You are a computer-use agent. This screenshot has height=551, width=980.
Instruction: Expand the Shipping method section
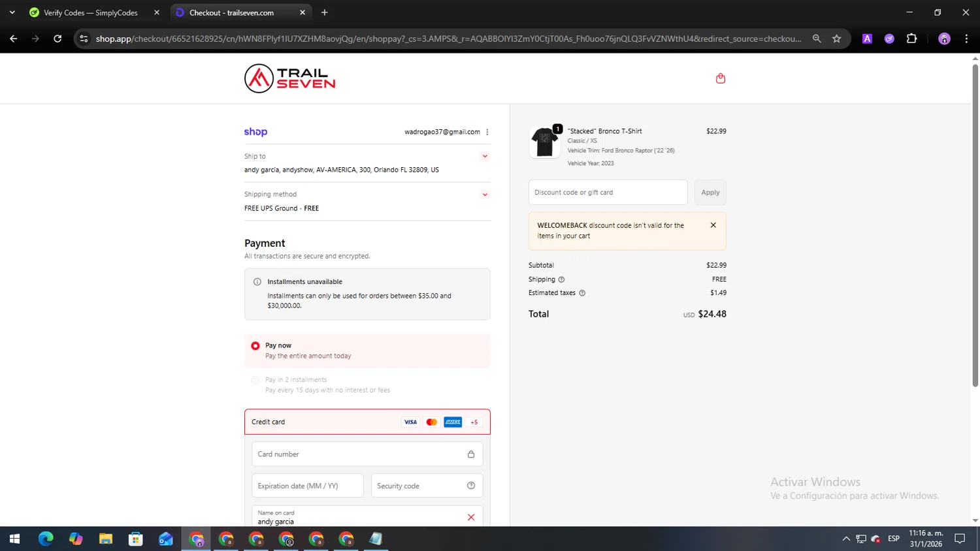coord(485,195)
